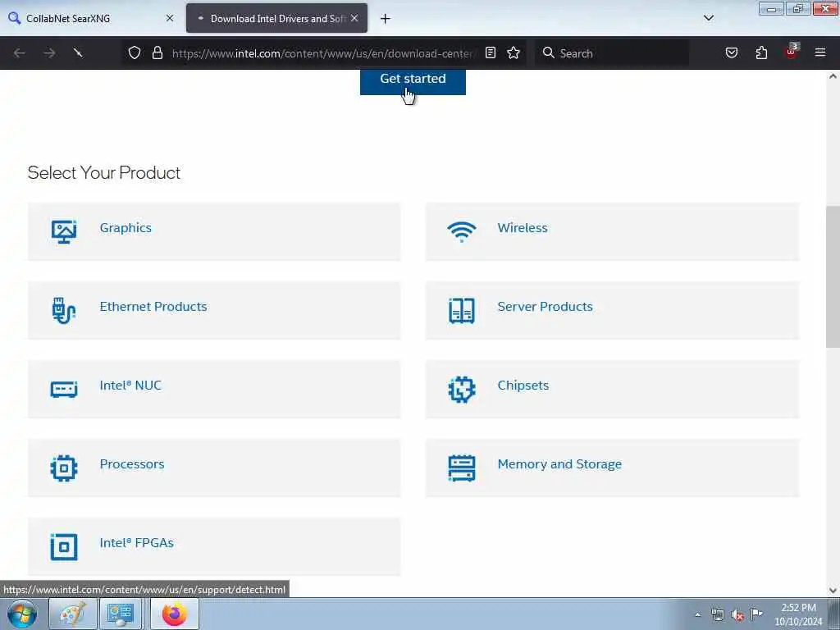This screenshot has width=840, height=630.
Task: Open the Windows Start menu
Action: 22,614
